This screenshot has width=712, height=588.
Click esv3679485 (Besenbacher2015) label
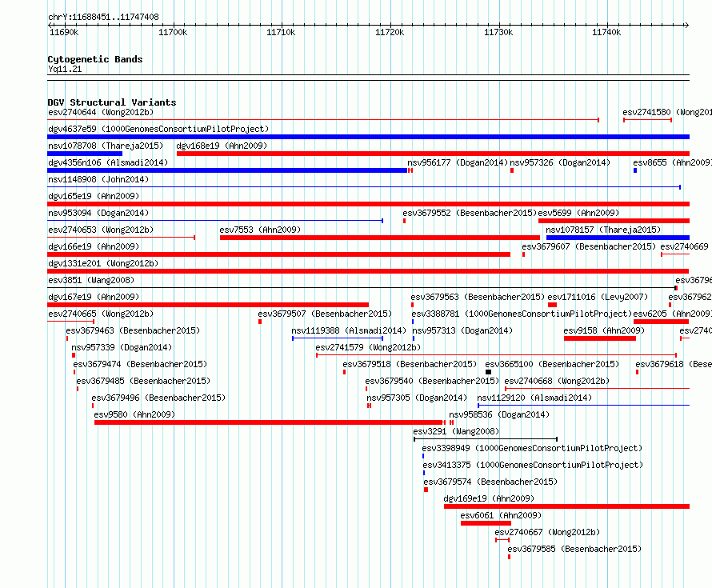click(143, 381)
